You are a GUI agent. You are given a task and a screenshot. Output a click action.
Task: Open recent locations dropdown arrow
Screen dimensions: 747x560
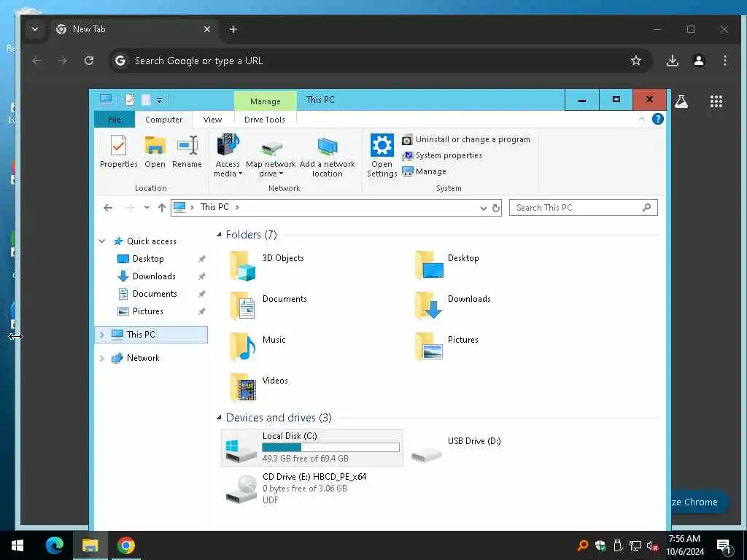pos(147,208)
